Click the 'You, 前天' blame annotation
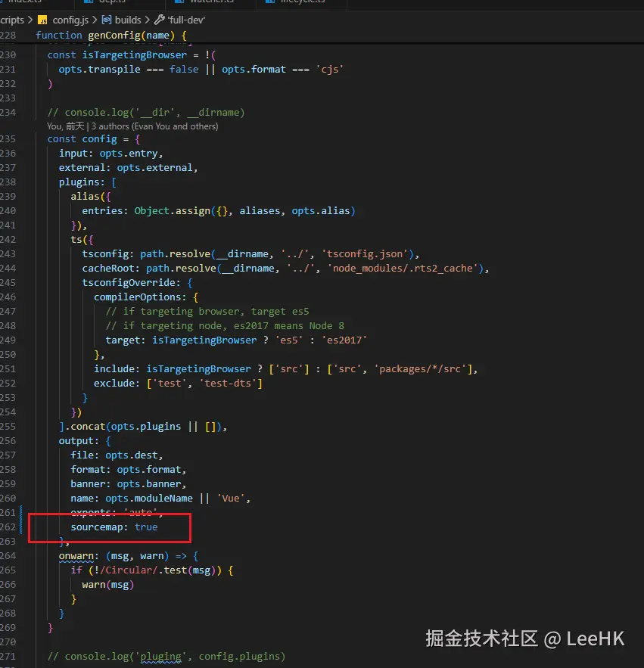644x668 pixels. (x=65, y=126)
